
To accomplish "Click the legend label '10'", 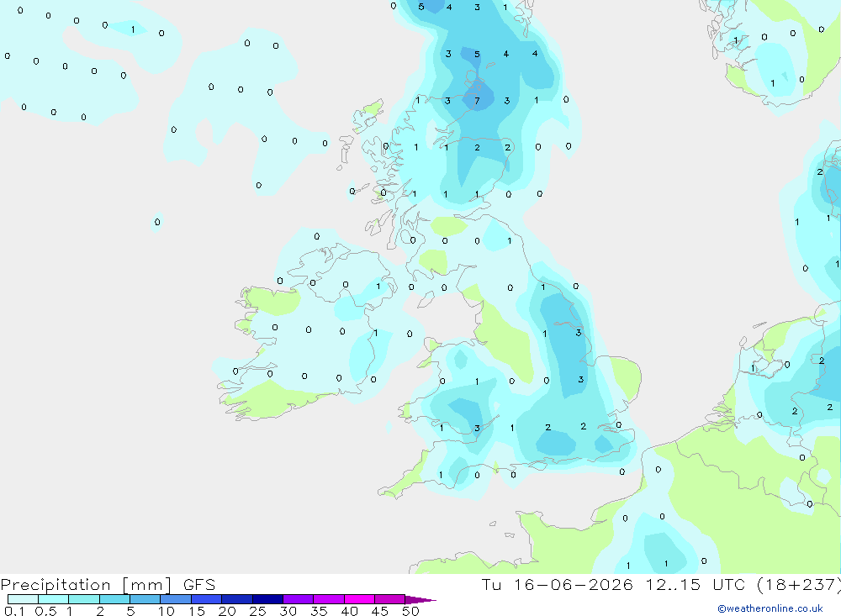I will [167, 611].
